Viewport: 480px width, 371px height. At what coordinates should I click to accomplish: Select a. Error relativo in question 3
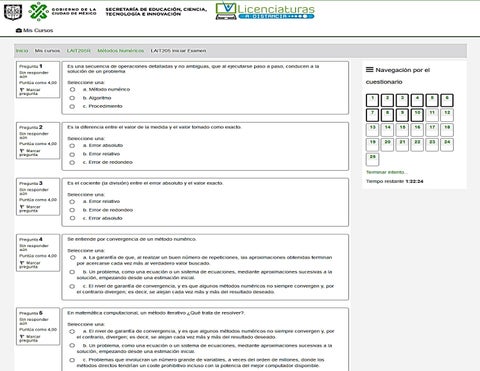click(x=72, y=202)
